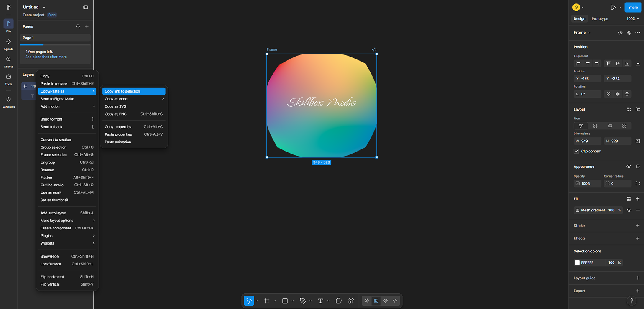Open the Tools sidebar panel

click(8, 79)
